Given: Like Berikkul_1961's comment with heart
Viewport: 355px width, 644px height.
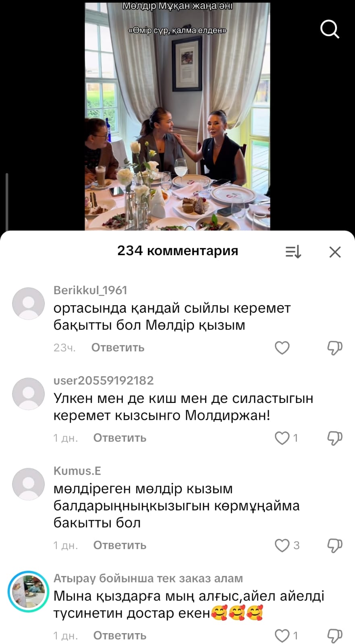Looking at the screenshot, I should [282, 348].
